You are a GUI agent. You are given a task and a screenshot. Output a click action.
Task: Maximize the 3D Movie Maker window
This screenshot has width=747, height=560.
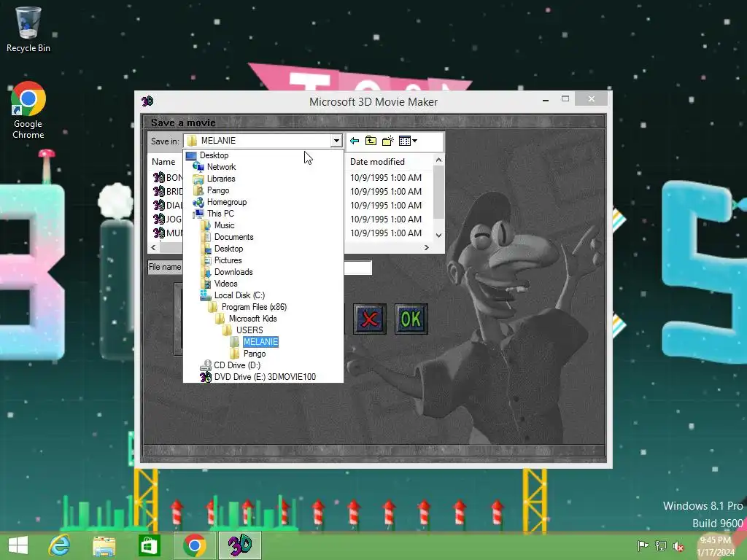point(565,99)
